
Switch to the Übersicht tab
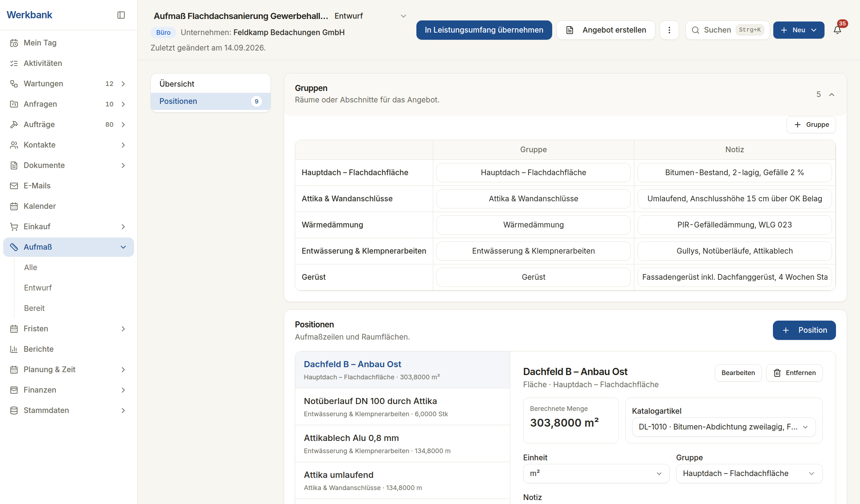(x=211, y=84)
